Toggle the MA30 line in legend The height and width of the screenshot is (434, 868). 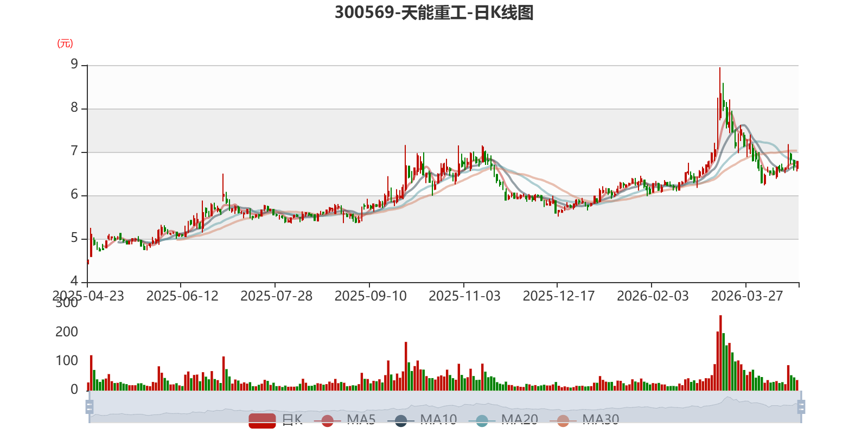tap(584, 420)
